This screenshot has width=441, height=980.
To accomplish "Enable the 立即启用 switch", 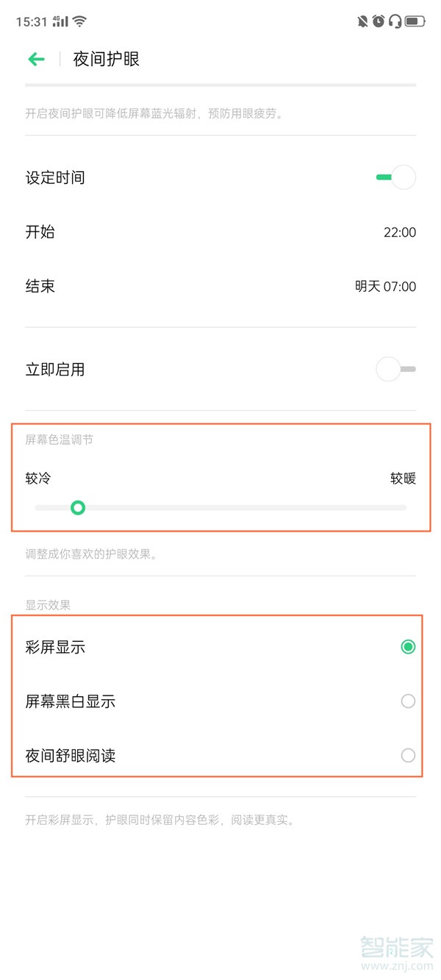I will [395, 368].
